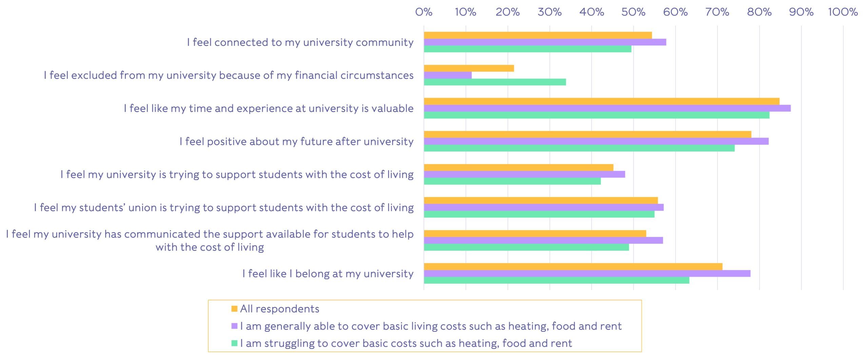Screen dimensions: 868x355
Task: Select the 'I feel connected to my university' label
Action: (300, 42)
